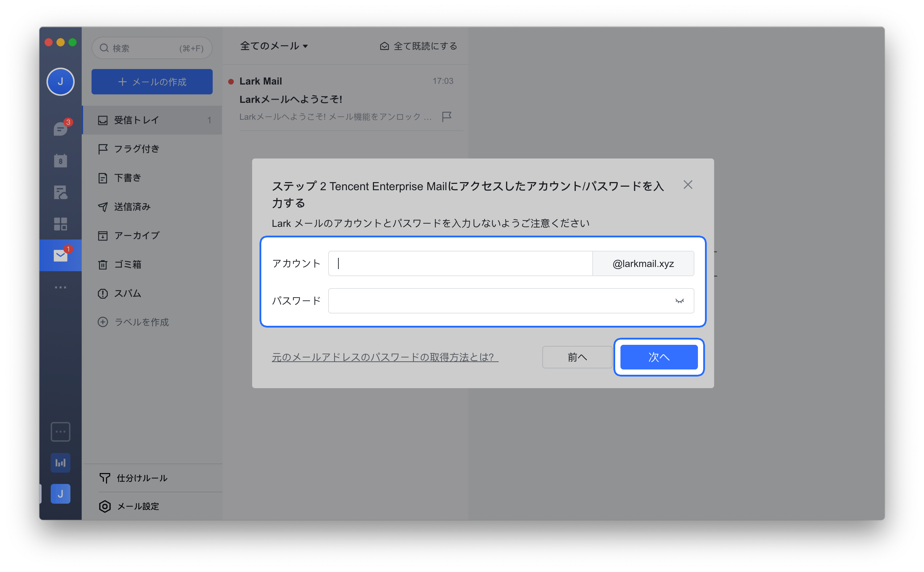Click the flag icon on the Lark Mail message

tap(446, 117)
